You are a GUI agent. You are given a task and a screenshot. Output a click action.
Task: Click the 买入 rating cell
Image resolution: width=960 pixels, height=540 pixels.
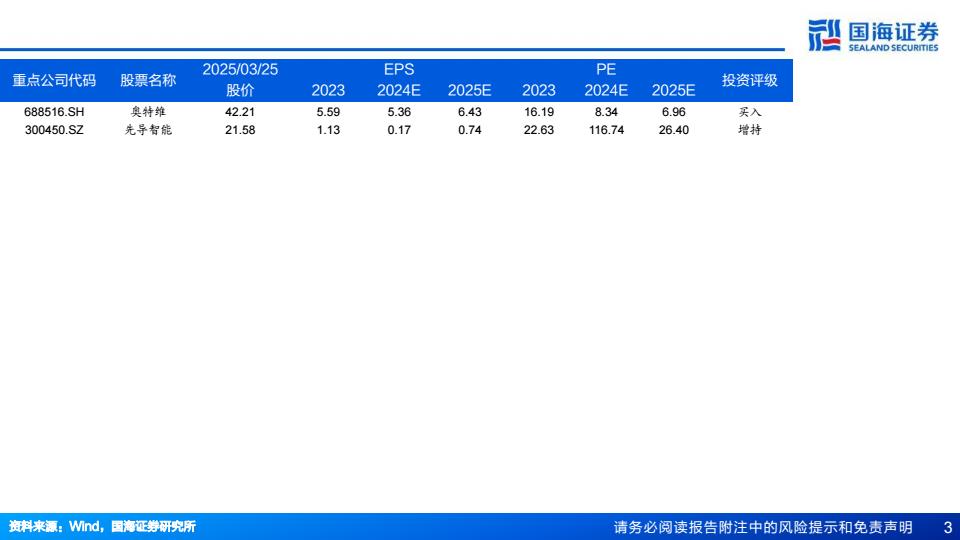[749, 112]
